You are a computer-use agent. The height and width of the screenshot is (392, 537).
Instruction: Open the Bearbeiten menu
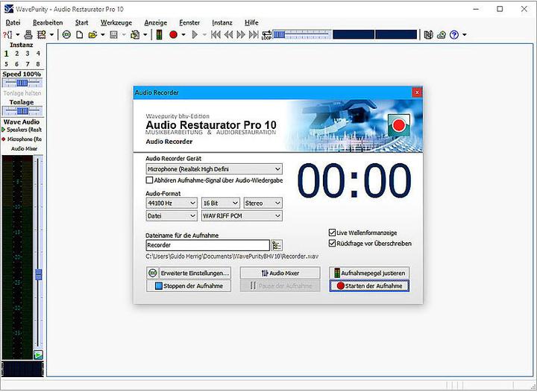coord(48,22)
